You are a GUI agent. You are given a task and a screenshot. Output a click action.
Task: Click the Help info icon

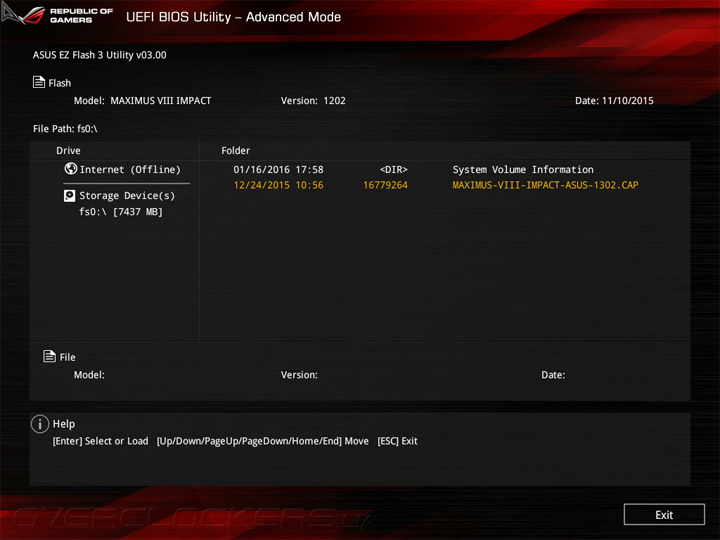40,424
